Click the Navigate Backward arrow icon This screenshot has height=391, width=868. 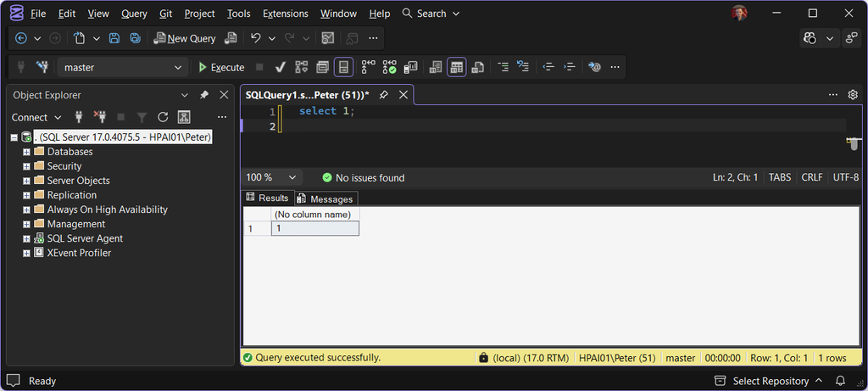click(x=21, y=38)
